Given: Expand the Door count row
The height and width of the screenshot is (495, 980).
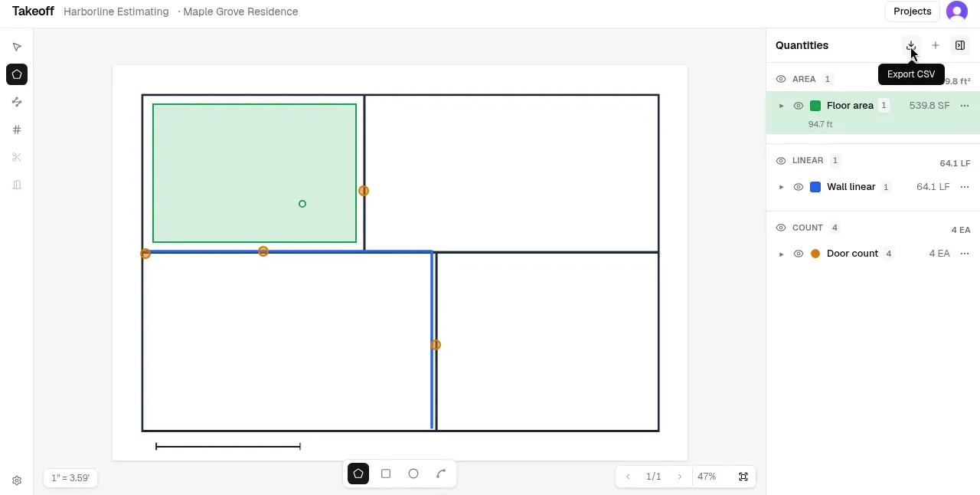Looking at the screenshot, I should [782, 254].
